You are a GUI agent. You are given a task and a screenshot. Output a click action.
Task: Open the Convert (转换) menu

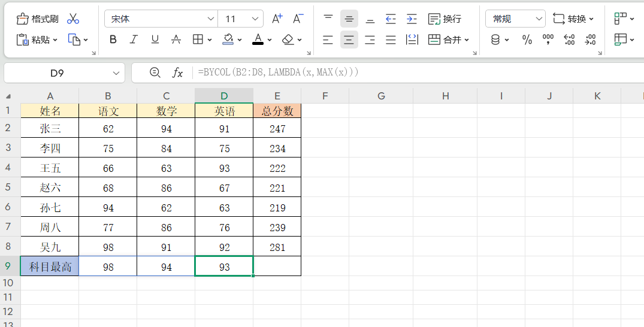pyautogui.click(x=573, y=19)
